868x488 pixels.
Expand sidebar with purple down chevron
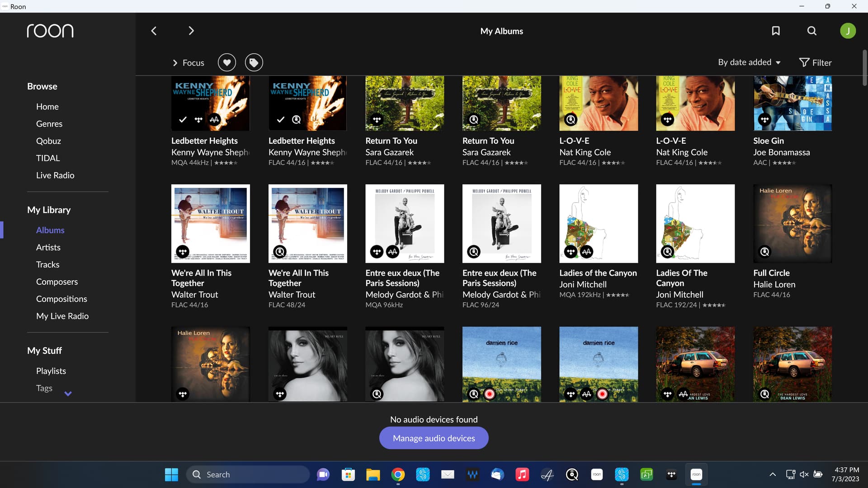[68, 394]
